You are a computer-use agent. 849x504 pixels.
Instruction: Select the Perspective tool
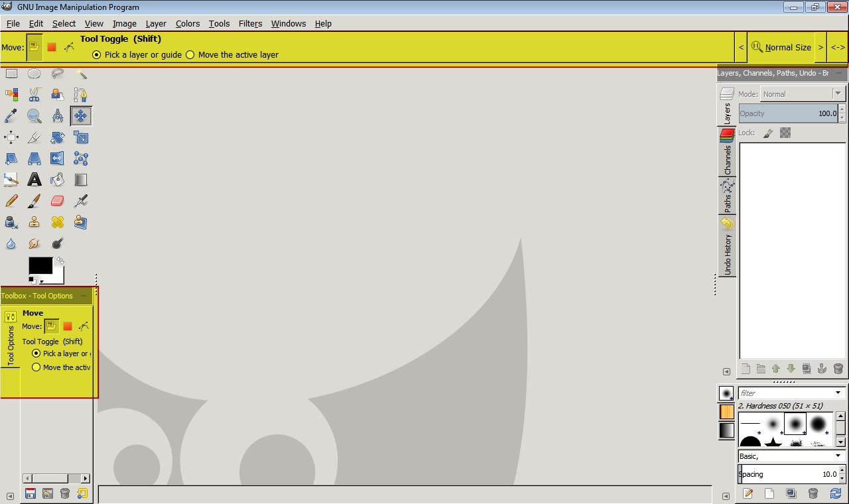(x=34, y=158)
